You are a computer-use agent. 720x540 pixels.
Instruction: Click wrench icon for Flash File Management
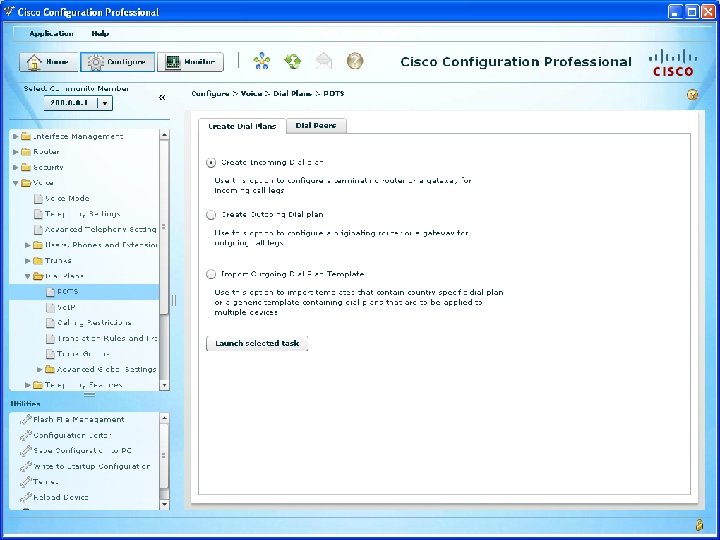(x=26, y=419)
